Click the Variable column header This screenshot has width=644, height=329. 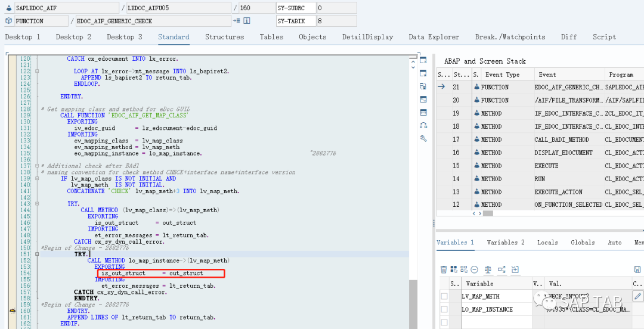coord(497,284)
